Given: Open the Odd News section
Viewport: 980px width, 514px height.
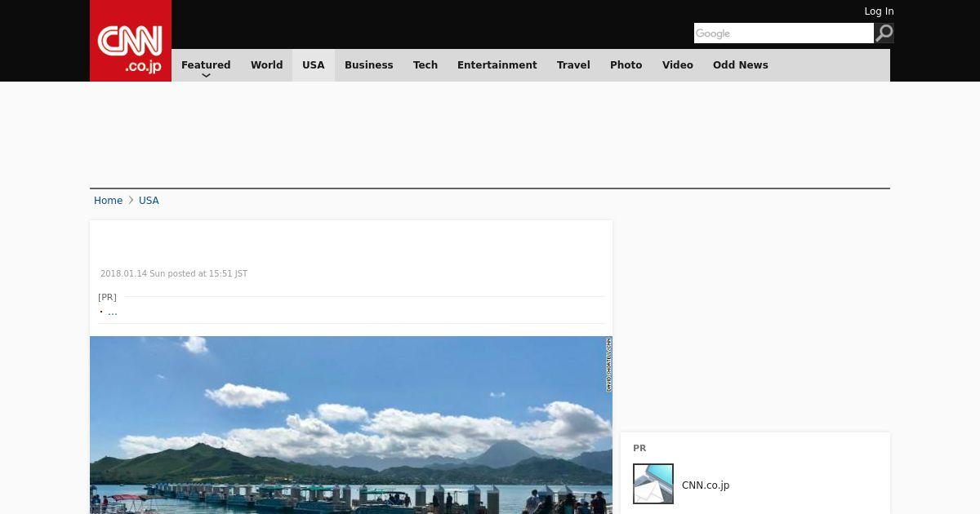Looking at the screenshot, I should pyautogui.click(x=740, y=65).
